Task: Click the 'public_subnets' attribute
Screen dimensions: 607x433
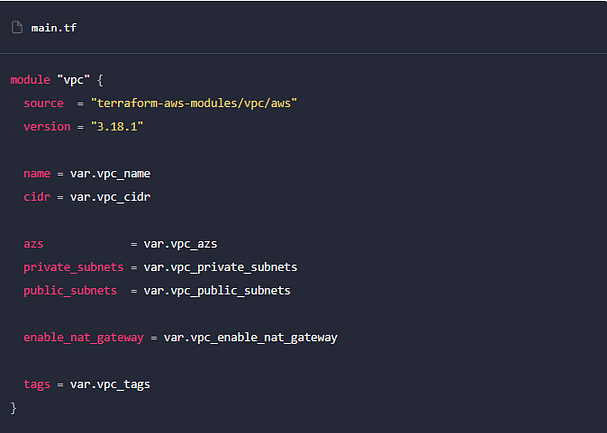Action: pos(70,291)
